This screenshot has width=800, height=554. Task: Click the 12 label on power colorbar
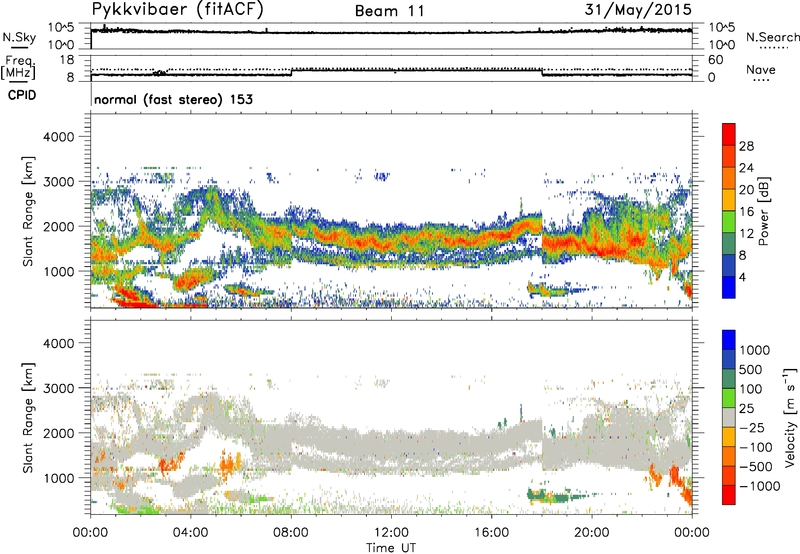click(x=746, y=234)
